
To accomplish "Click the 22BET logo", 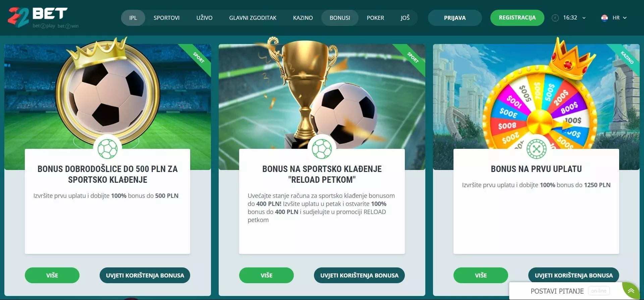I will [43, 17].
